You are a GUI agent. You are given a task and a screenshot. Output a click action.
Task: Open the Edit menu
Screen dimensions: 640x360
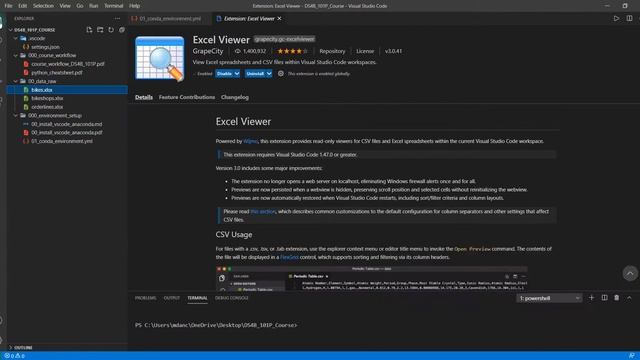pyautogui.click(x=23, y=6)
